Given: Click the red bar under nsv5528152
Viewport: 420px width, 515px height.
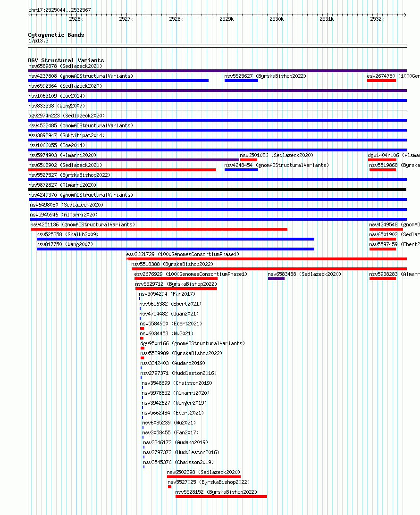Looking at the screenshot, I should point(221,497).
